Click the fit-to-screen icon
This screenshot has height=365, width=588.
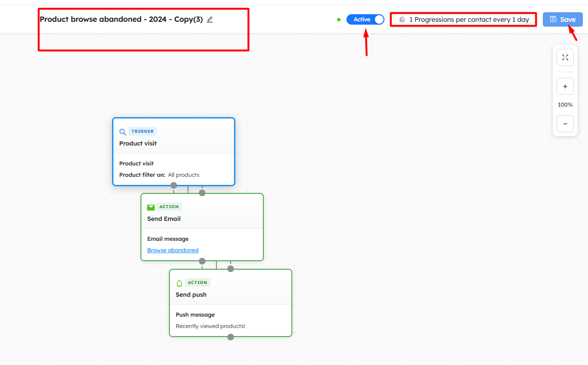[x=565, y=57]
